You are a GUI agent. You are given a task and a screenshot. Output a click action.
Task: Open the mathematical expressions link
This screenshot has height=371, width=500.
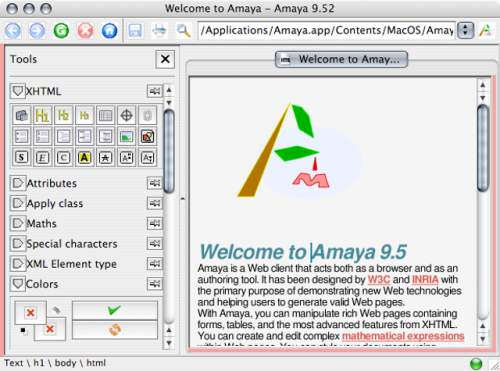tap(403, 336)
